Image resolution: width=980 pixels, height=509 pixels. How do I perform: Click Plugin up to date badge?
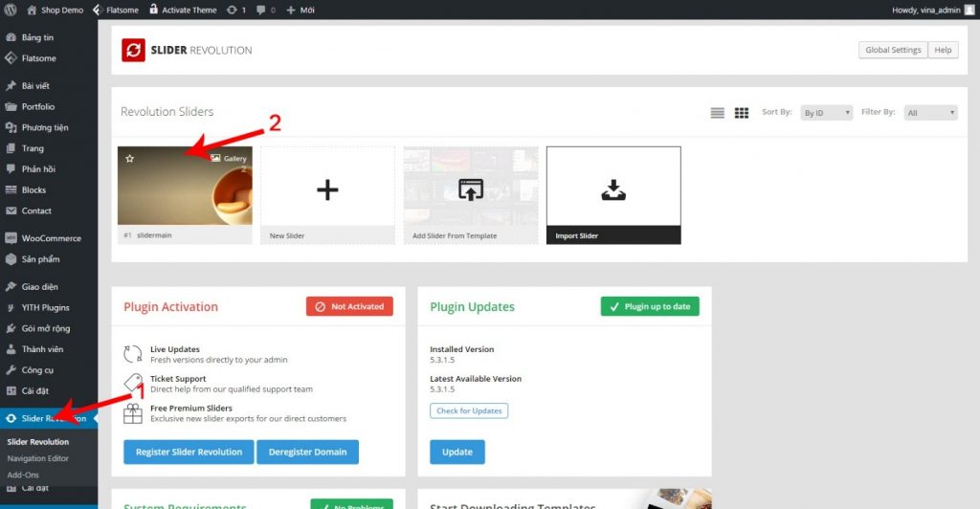click(x=650, y=307)
